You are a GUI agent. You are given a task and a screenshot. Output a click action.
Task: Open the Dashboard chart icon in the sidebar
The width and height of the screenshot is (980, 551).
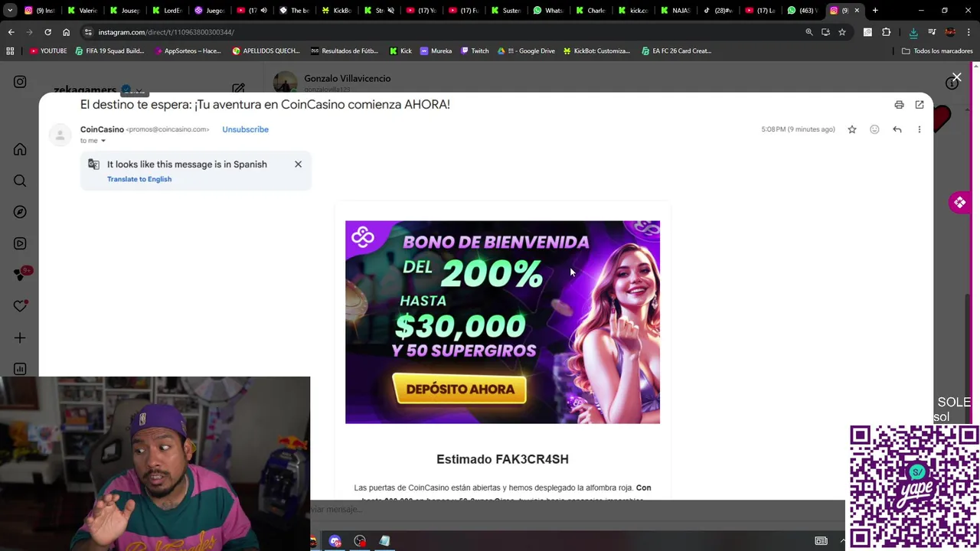pos(20,369)
